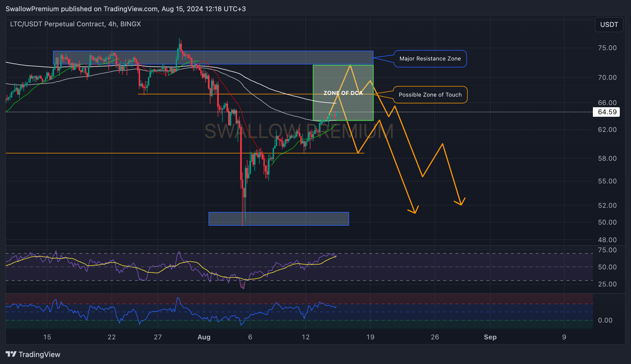Click the 0.00 oscillator axis label
Image resolution: width=631 pixels, height=364 pixels.
tap(605, 320)
